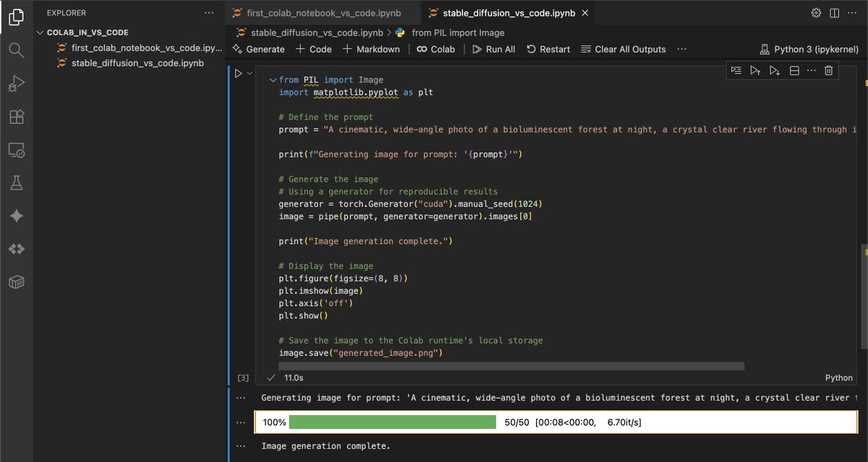Execute cells above the current cell

coord(755,70)
